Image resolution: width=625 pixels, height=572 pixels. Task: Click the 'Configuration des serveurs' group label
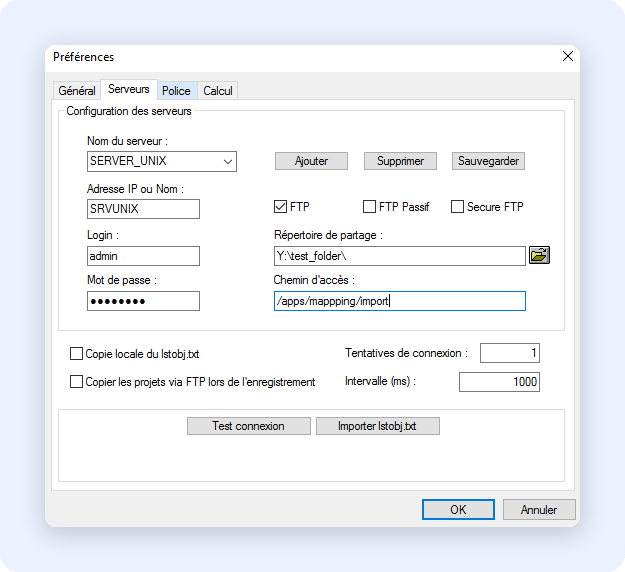pyautogui.click(x=129, y=111)
